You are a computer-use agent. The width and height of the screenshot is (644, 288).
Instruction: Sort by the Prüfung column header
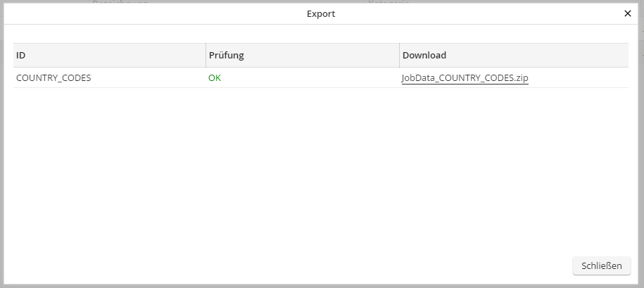coord(226,56)
